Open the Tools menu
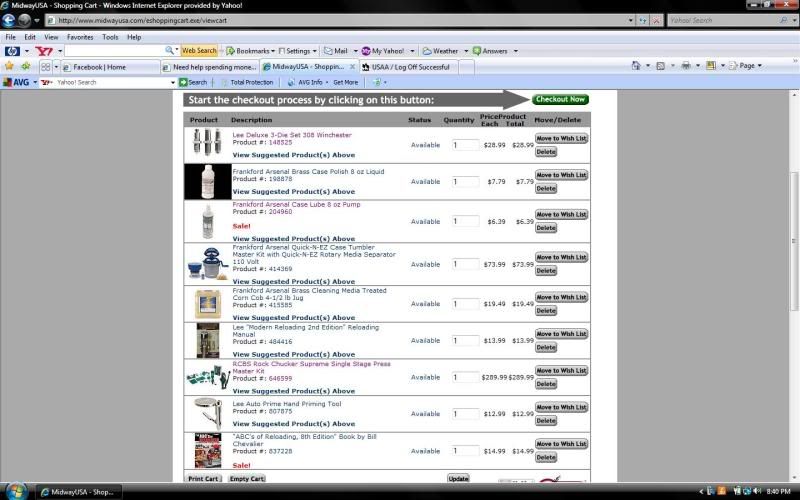This screenshot has width=800, height=500. pos(110,37)
